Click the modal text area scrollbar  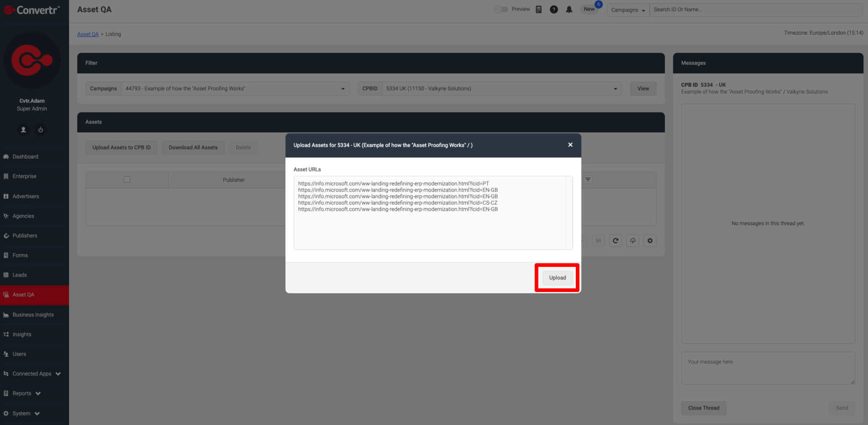(569, 213)
